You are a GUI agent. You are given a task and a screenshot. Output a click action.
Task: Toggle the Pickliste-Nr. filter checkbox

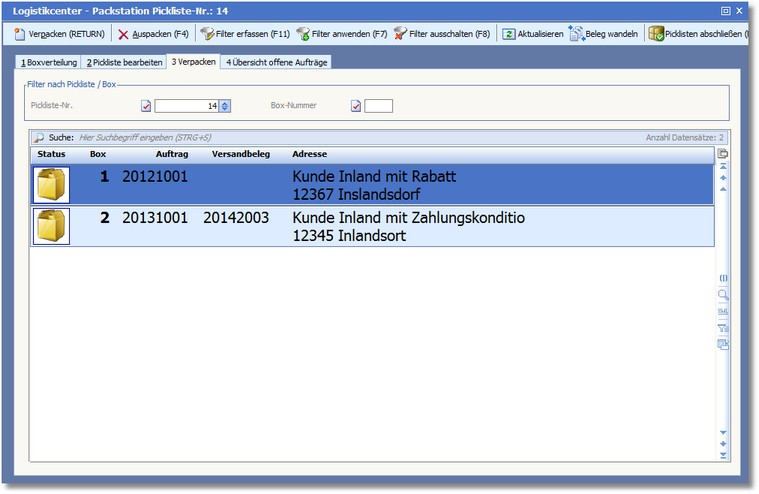146,105
